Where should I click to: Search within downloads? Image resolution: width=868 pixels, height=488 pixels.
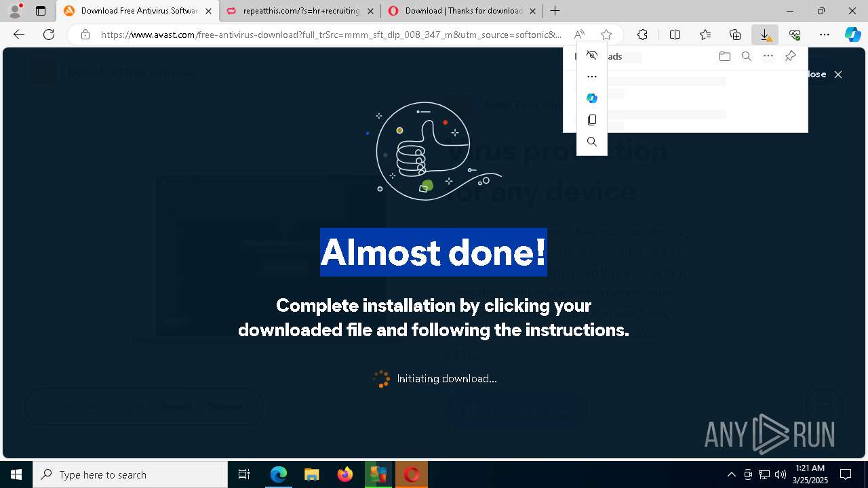click(747, 57)
